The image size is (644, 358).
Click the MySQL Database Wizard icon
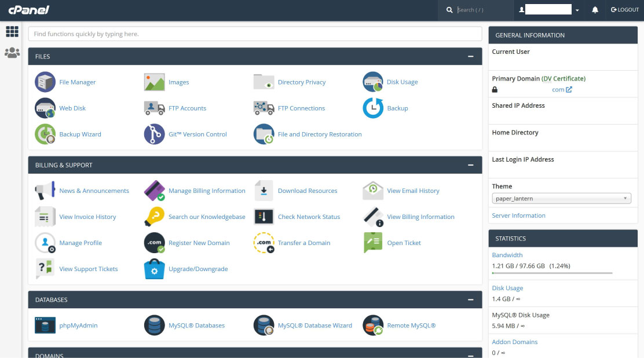(264, 326)
